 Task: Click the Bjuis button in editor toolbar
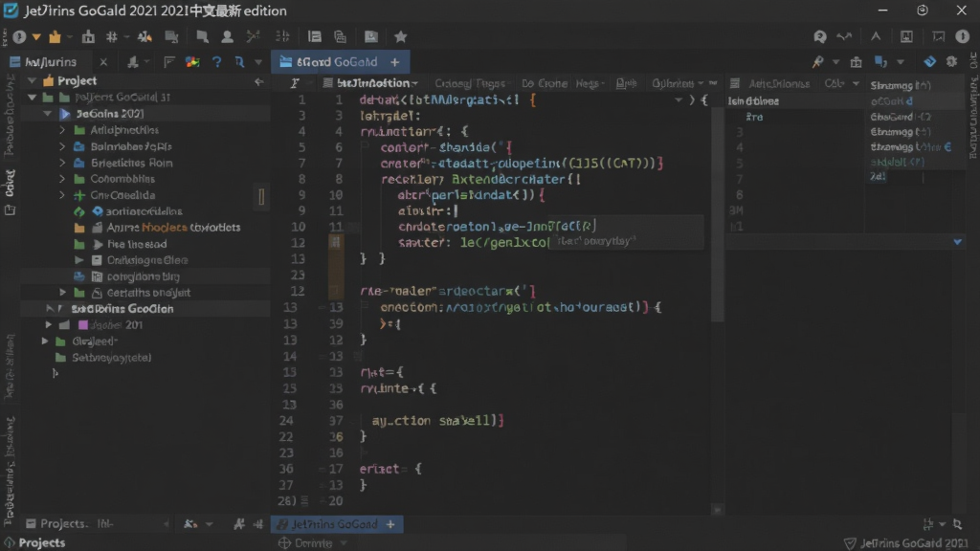pos(626,83)
